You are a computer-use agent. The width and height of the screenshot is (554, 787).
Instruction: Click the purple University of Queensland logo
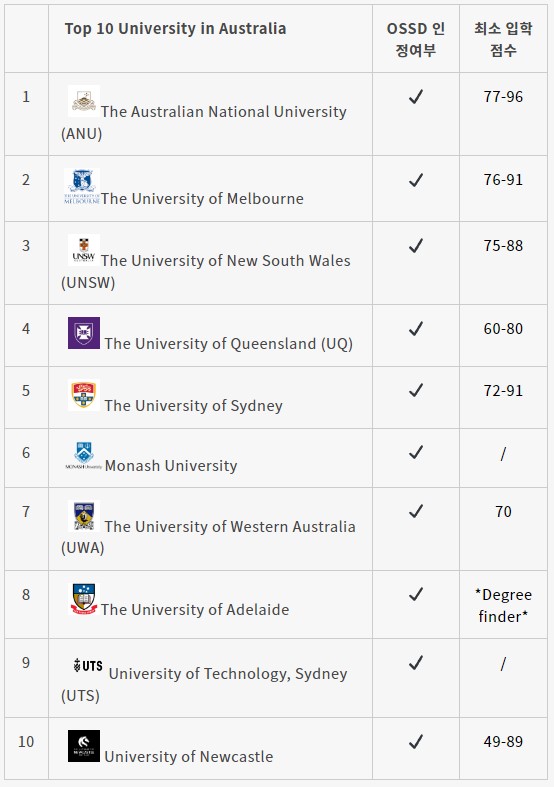coord(84,333)
